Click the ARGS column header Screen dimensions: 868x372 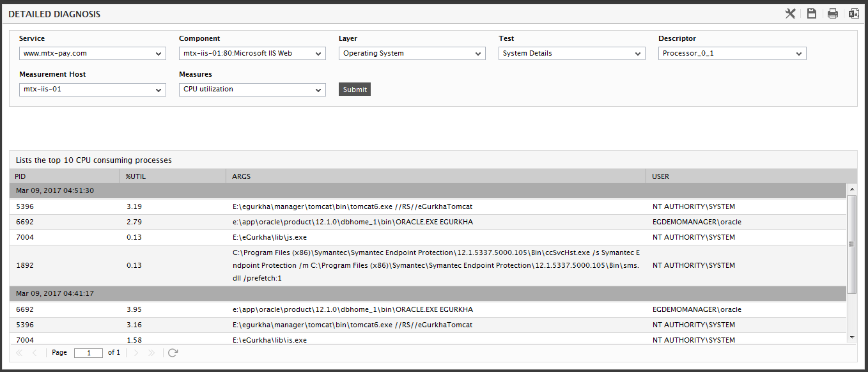(437, 176)
